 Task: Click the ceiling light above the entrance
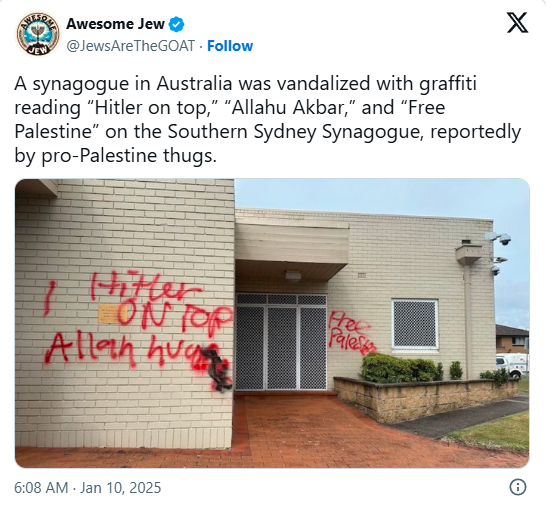click(293, 276)
